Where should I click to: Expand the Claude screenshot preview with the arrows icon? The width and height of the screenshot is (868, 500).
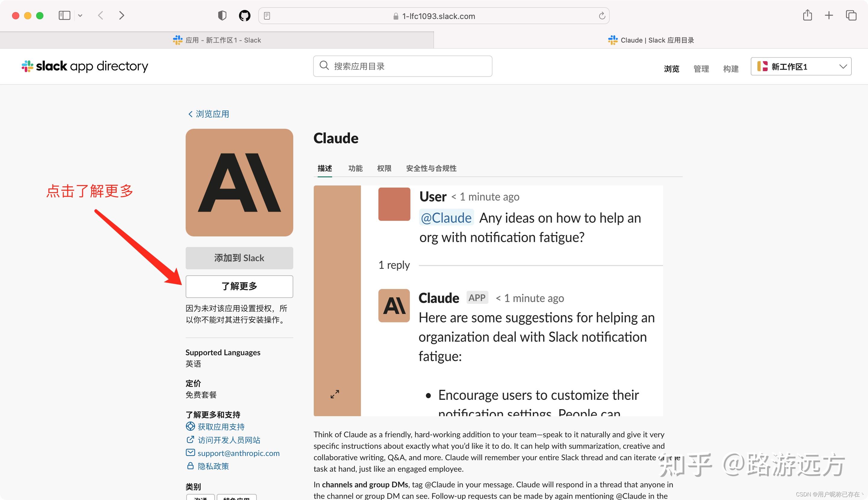pos(335,394)
